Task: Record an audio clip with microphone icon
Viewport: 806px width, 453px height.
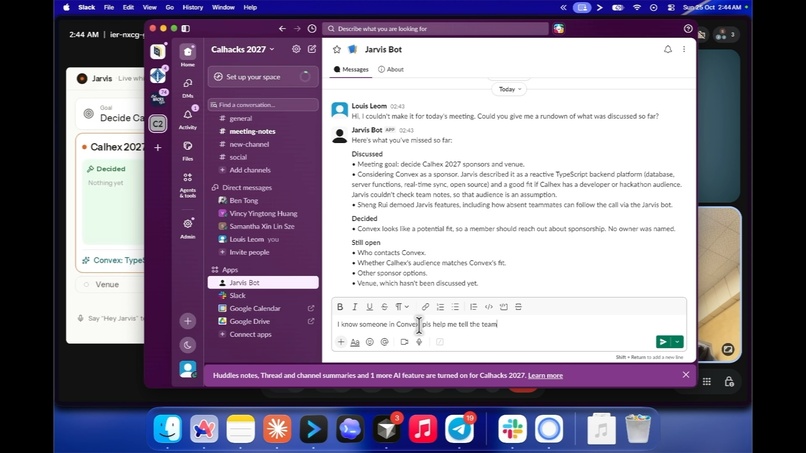Action: pos(419,342)
